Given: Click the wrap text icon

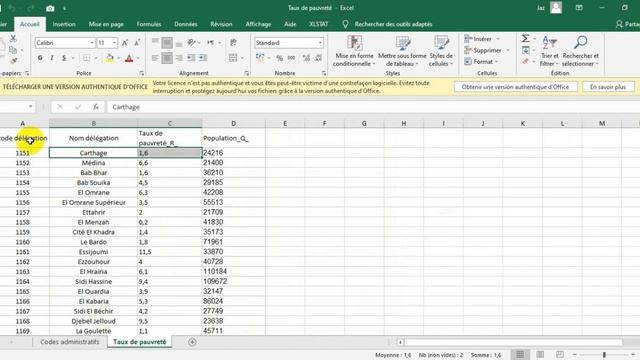Looking at the screenshot, I should (x=233, y=42).
